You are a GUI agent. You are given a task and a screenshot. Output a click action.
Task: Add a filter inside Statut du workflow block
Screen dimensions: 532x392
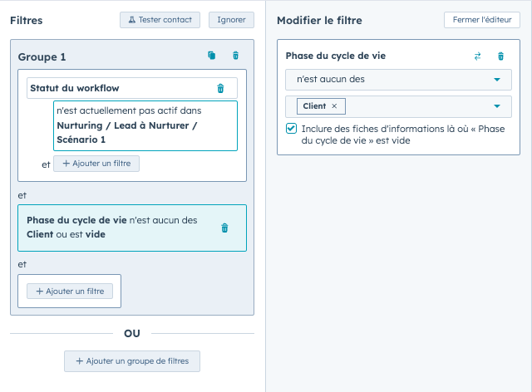tap(96, 164)
